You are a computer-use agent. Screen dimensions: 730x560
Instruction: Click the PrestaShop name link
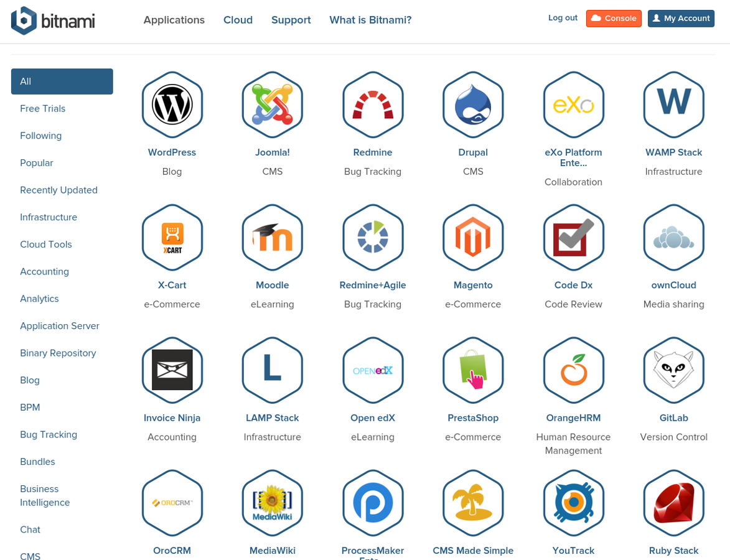click(473, 418)
